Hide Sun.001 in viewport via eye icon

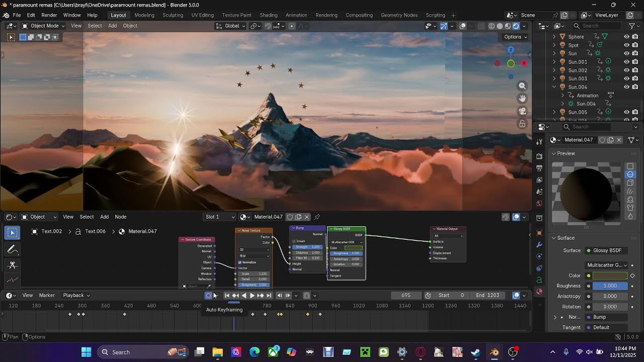click(627, 62)
